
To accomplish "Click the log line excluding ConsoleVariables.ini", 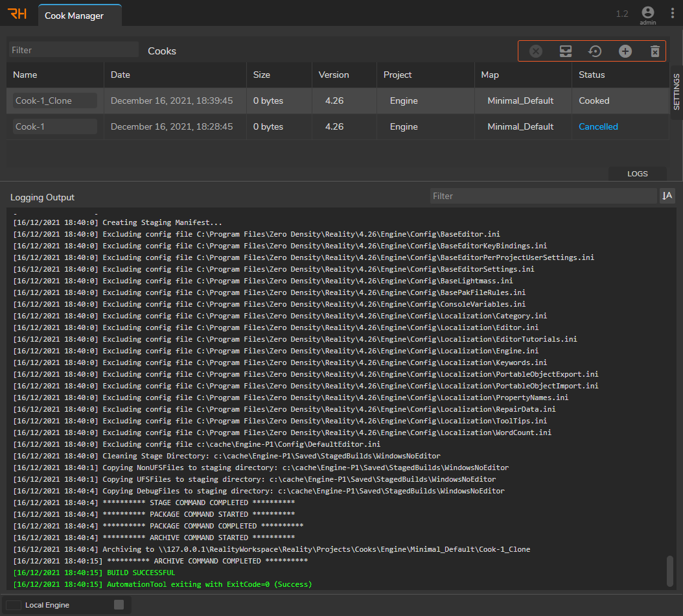I will point(269,304).
